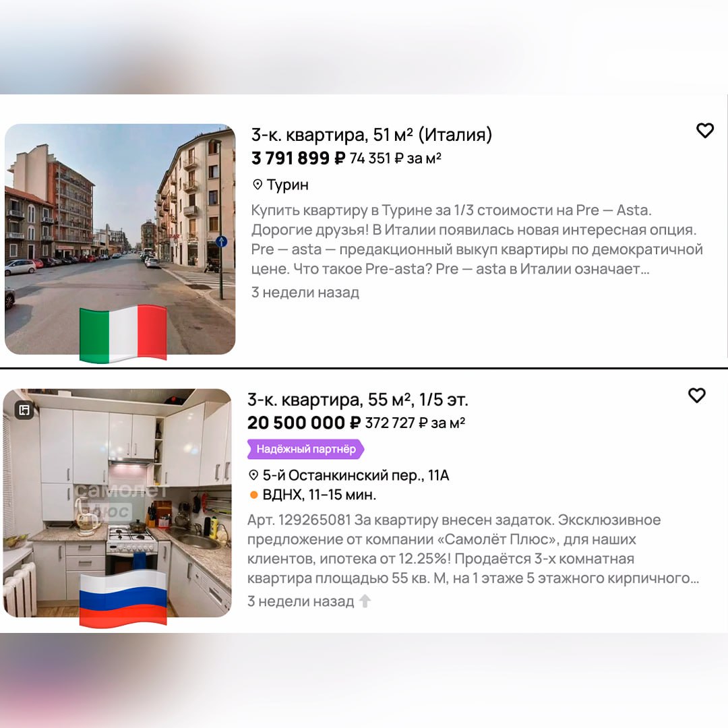Click the price 20 500 000 ₽
728x728 pixels.
click(303, 423)
